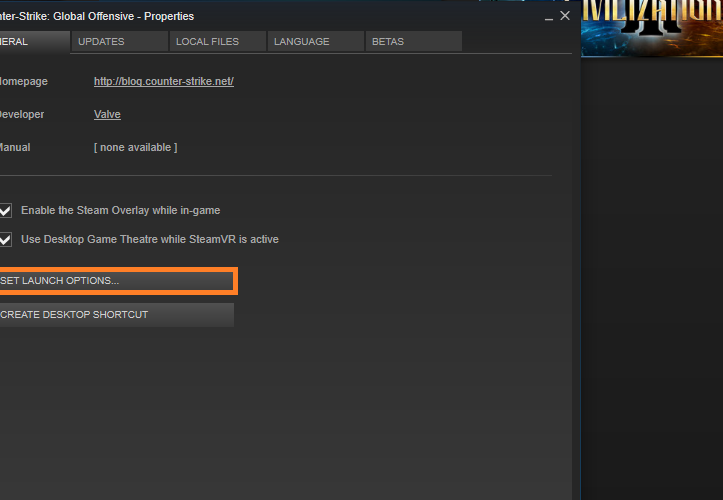Untick the Desktop Game Theatre checkbox box
The height and width of the screenshot is (500, 723).
[6, 240]
